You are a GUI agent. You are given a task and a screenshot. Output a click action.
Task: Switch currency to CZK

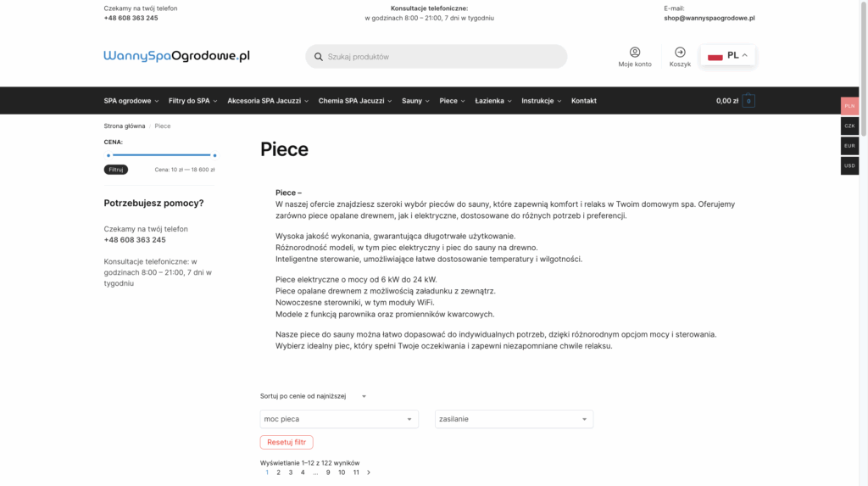click(x=849, y=126)
